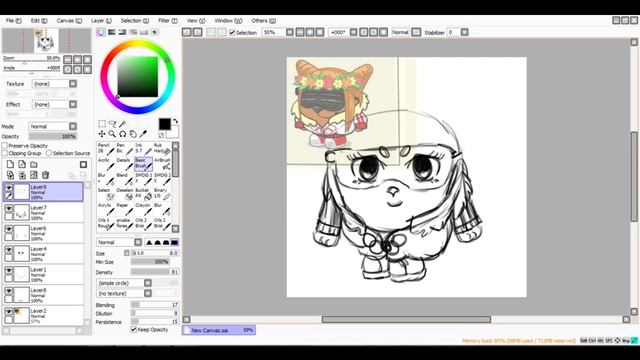Click the black foreground color swatch

(164, 124)
